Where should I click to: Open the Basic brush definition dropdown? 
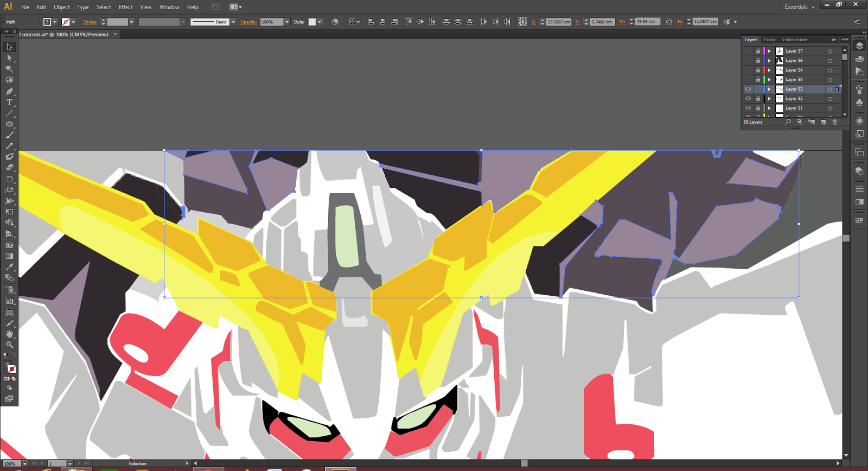233,22
